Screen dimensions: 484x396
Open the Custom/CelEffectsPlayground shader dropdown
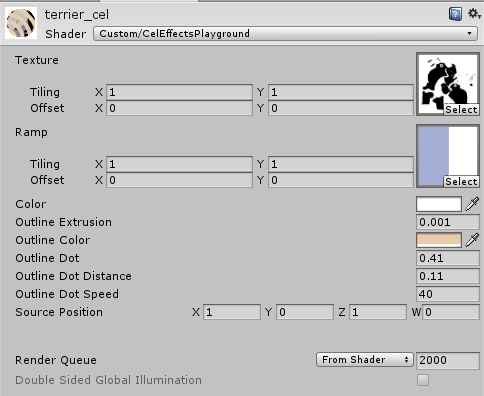[285, 34]
